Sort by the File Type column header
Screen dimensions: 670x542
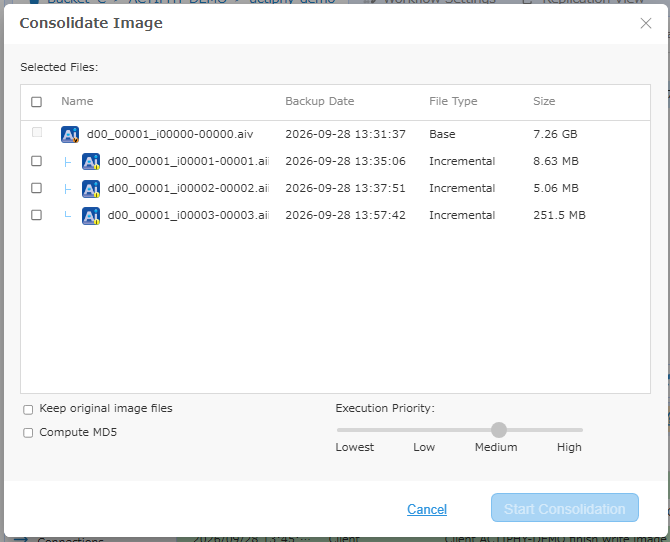pos(453,101)
